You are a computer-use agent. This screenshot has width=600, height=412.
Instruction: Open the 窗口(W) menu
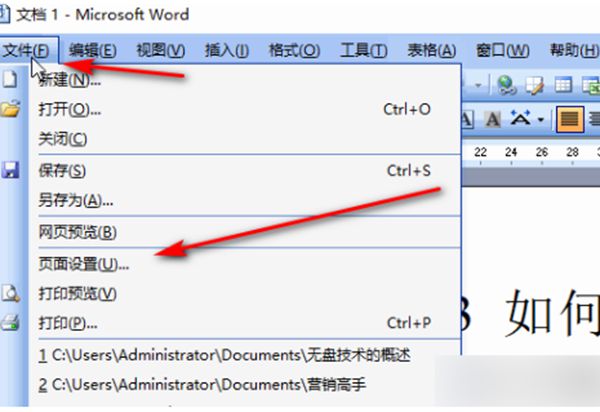tap(502, 50)
